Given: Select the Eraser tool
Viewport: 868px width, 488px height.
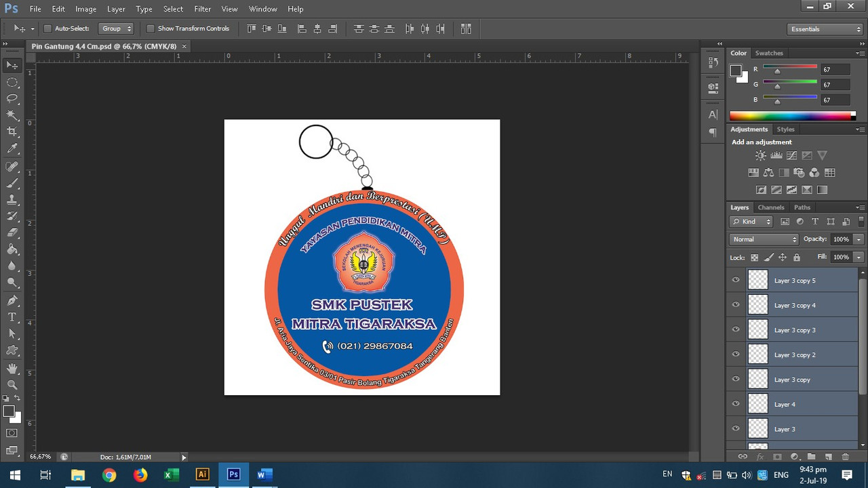Looking at the screenshot, I should (x=12, y=233).
